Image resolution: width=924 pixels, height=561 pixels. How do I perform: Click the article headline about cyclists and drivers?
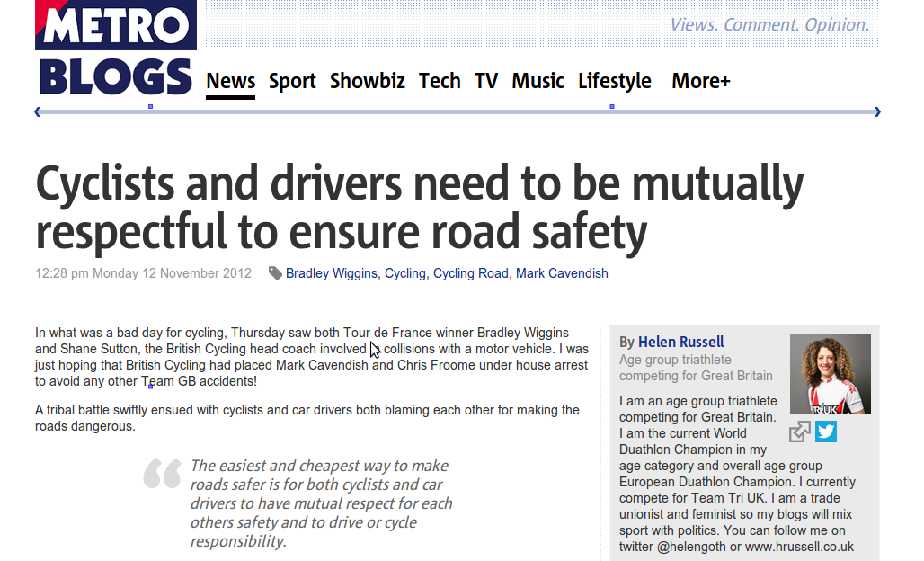419,208
